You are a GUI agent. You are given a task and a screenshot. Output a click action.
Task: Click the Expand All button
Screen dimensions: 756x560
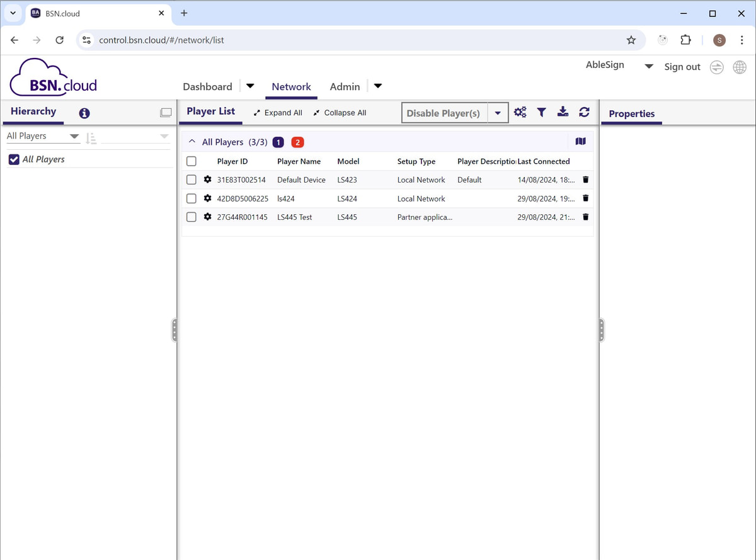(x=278, y=113)
